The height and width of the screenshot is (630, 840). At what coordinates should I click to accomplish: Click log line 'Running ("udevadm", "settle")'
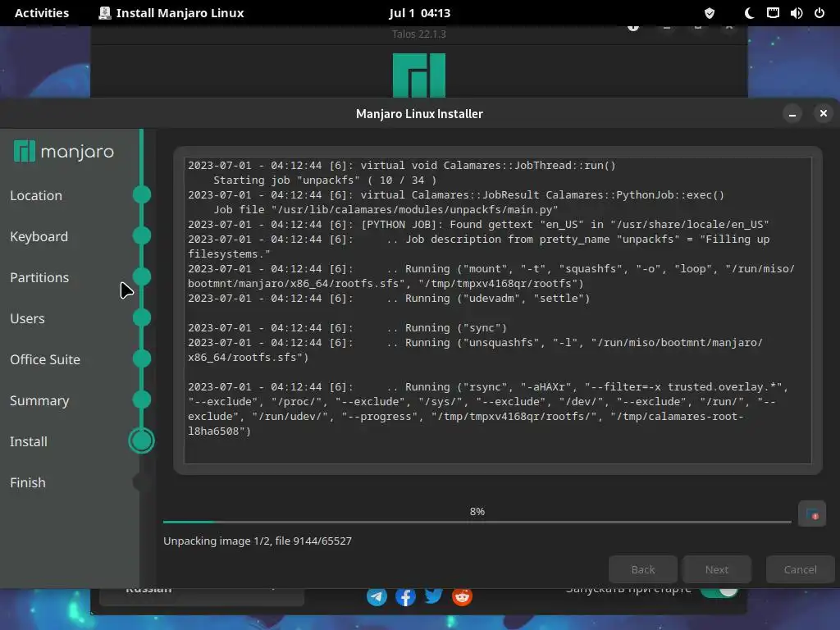(389, 299)
